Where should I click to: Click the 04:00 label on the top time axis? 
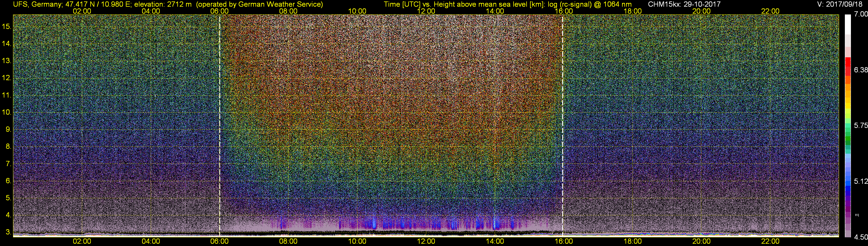click(151, 11)
